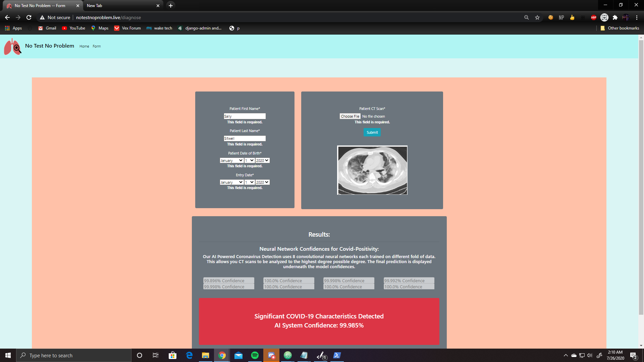Open Chrome three-dot menu
This screenshot has height=362, width=644.
(x=637, y=17)
